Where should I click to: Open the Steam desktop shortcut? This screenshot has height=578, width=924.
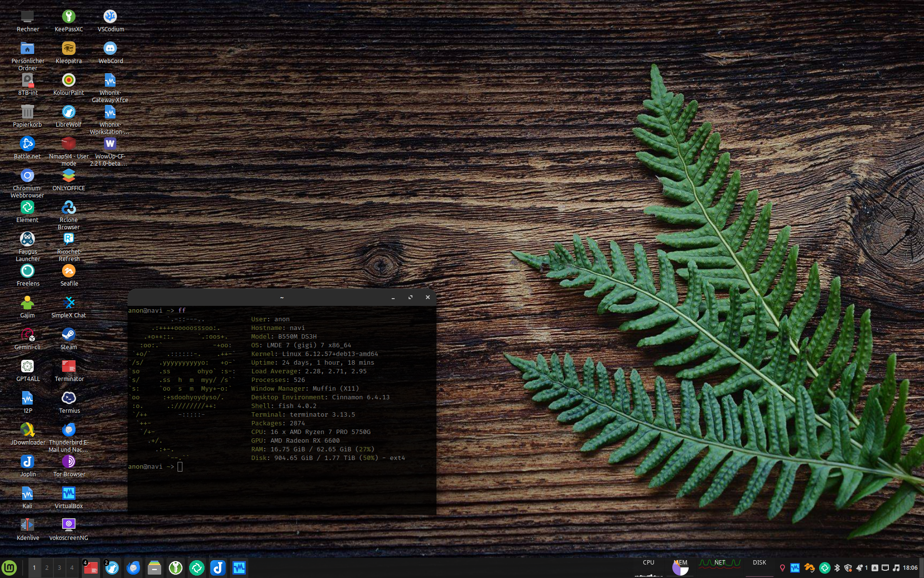point(69,335)
